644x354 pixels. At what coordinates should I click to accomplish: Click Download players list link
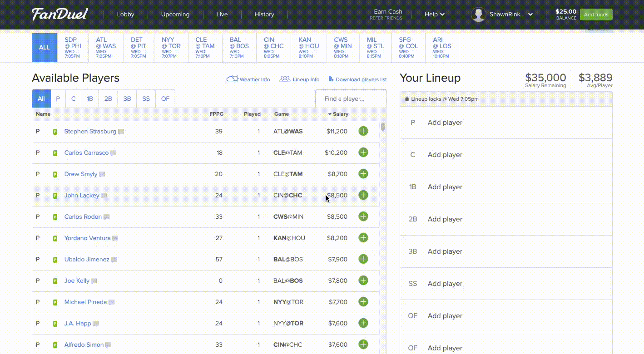coord(362,79)
